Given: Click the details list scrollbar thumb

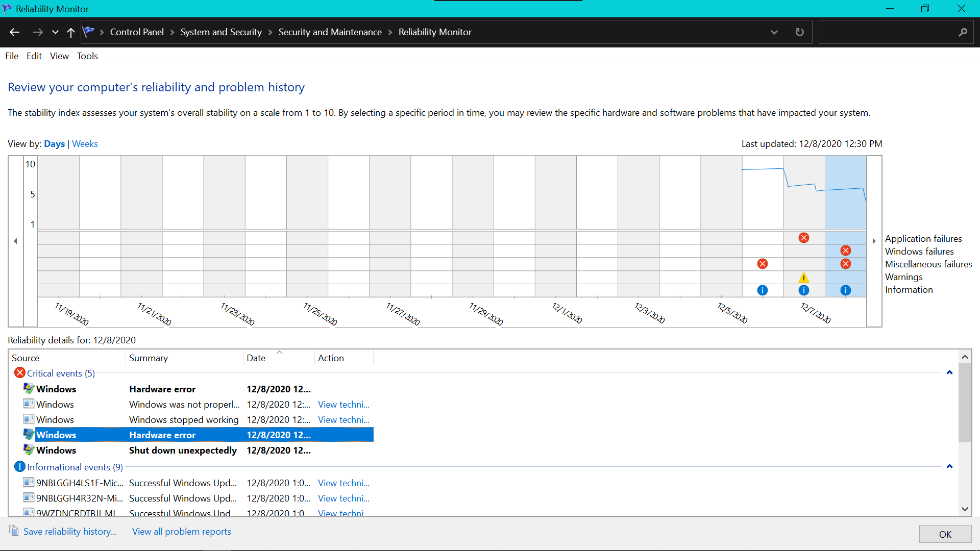Looking at the screenshot, I should pyautogui.click(x=965, y=403).
